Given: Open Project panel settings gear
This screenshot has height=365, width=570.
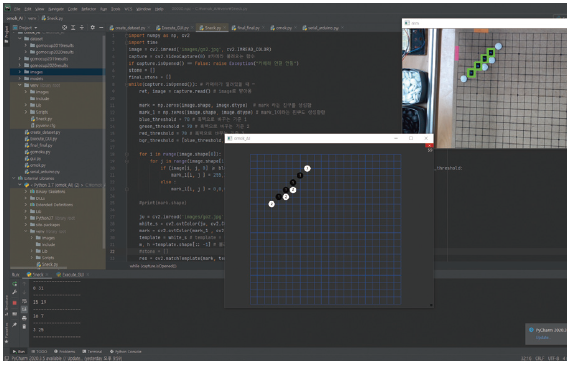Looking at the screenshot, I should point(93,28).
